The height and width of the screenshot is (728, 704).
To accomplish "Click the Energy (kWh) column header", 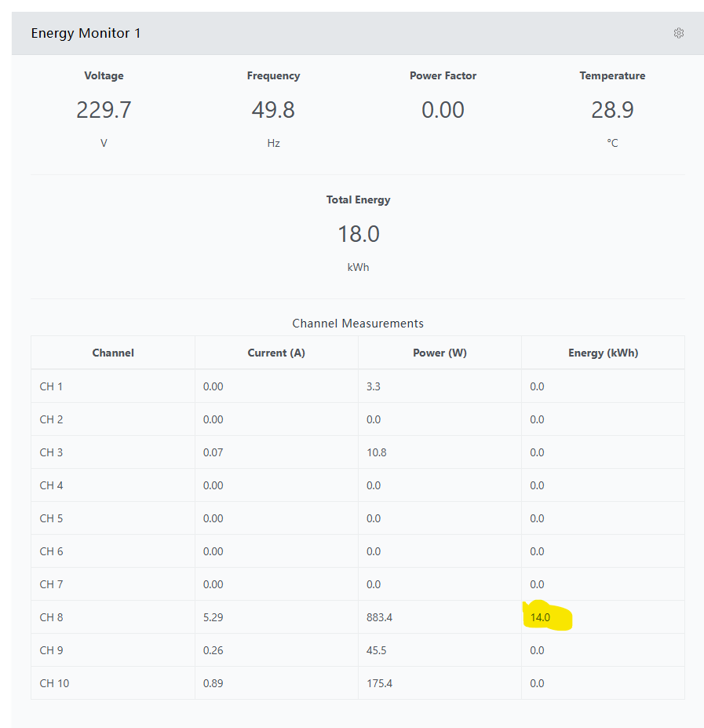I will pyautogui.click(x=603, y=353).
